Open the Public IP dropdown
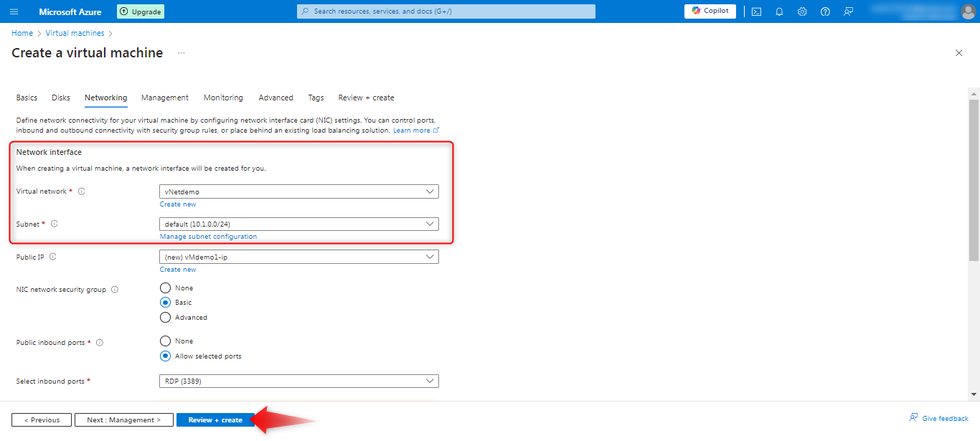This screenshot has width=980, height=441. [x=299, y=257]
